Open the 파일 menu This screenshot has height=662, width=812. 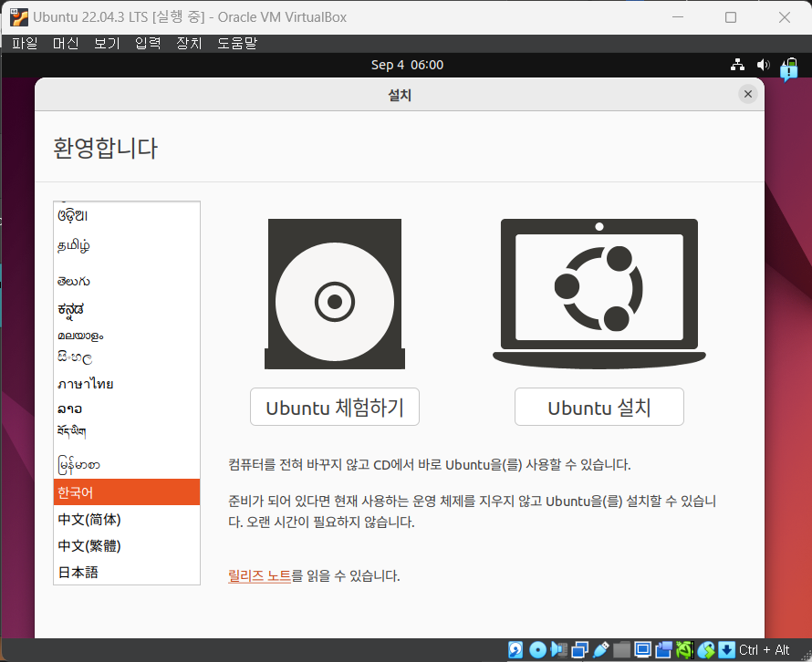25,44
